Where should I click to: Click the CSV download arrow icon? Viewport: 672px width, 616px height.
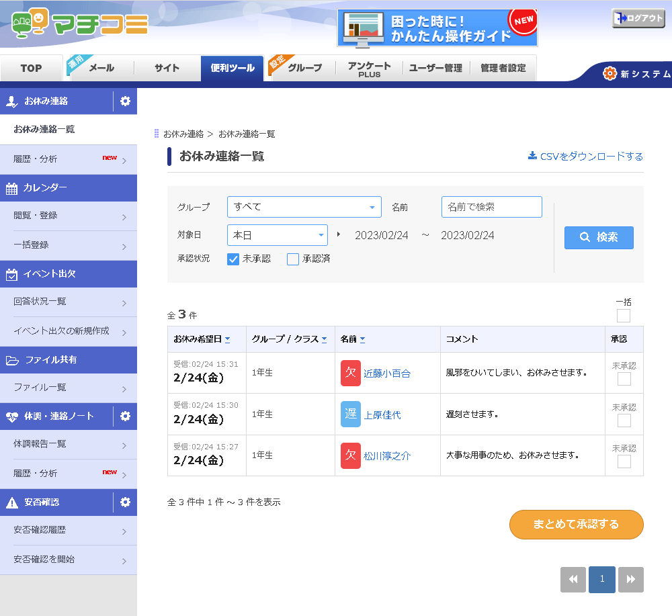(532, 155)
